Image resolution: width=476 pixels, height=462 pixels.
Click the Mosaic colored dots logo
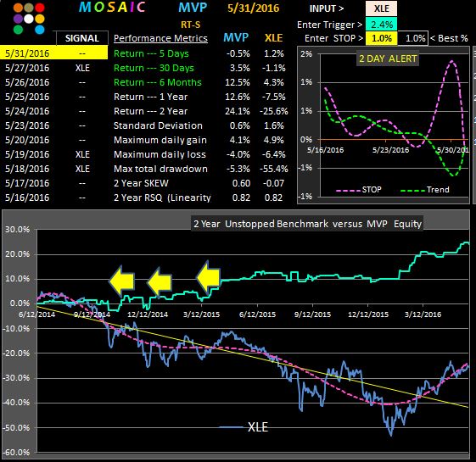pyautogui.click(x=29, y=18)
